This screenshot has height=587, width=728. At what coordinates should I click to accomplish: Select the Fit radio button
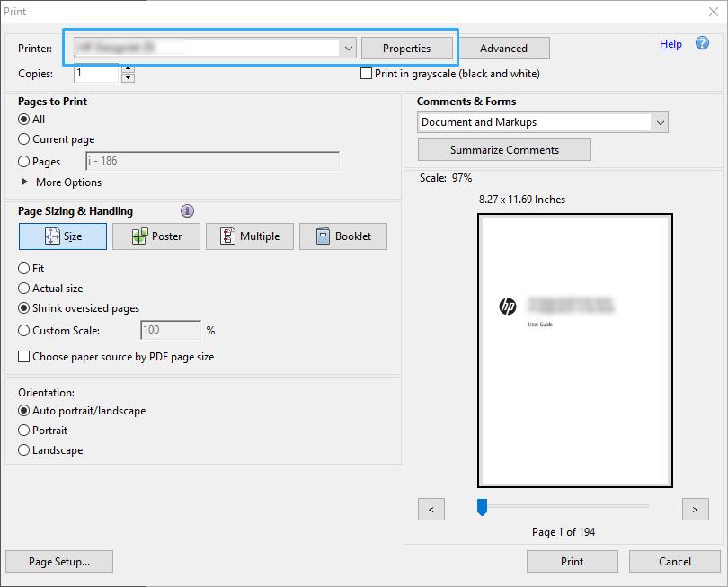pyautogui.click(x=23, y=269)
